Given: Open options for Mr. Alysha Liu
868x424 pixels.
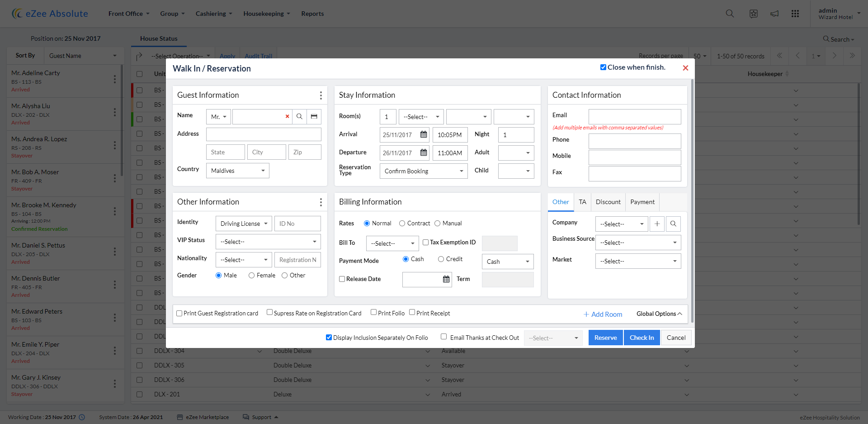Looking at the screenshot, I should 115,112.
